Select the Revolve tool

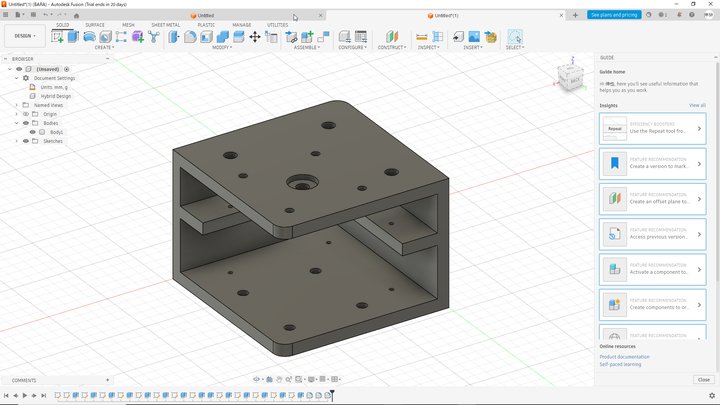(90, 37)
